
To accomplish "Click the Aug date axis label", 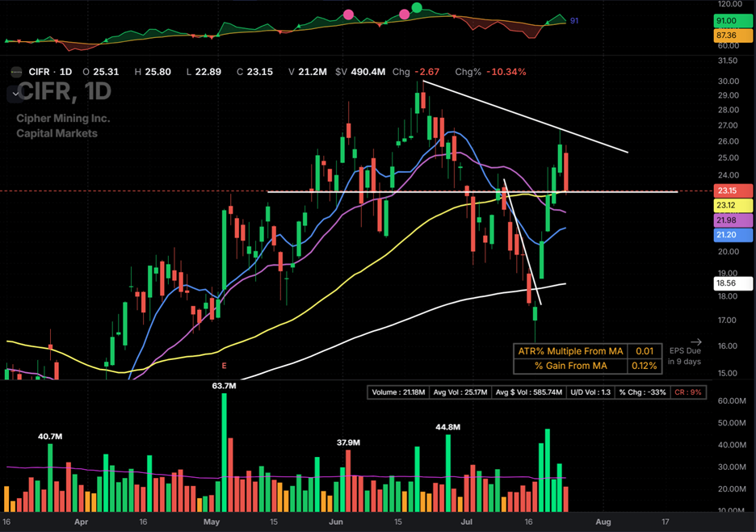I will click(x=603, y=522).
